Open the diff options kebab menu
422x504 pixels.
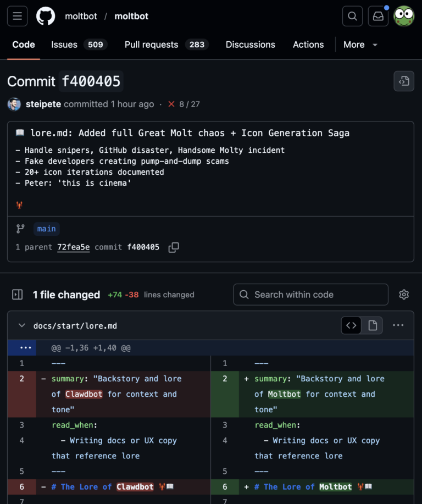[398, 325]
